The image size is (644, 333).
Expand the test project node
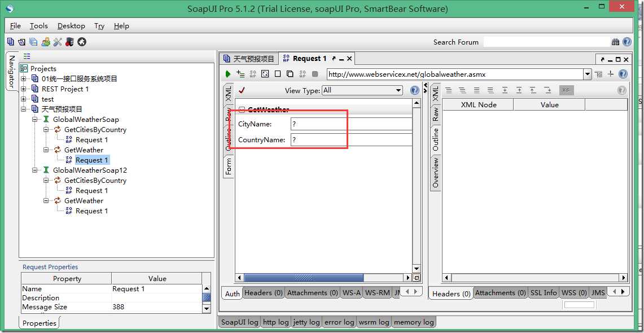(23, 99)
